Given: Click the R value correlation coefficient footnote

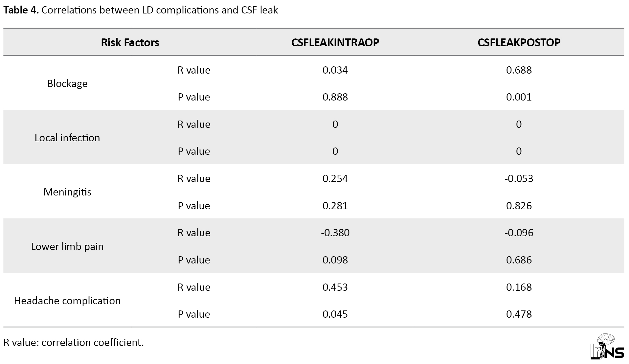Looking at the screenshot, I should coord(74,342).
